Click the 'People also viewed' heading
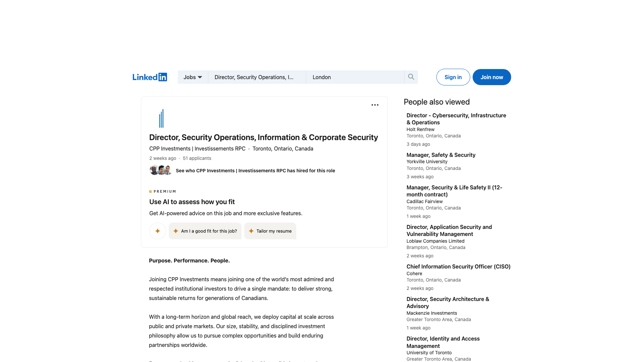The width and height of the screenshot is (644, 362). (437, 102)
